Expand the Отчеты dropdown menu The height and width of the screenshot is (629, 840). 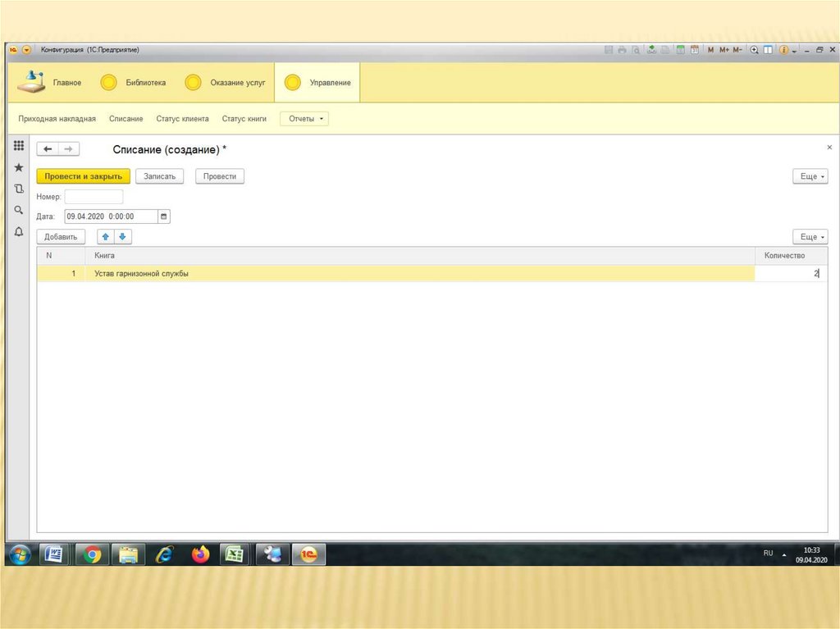coord(304,118)
